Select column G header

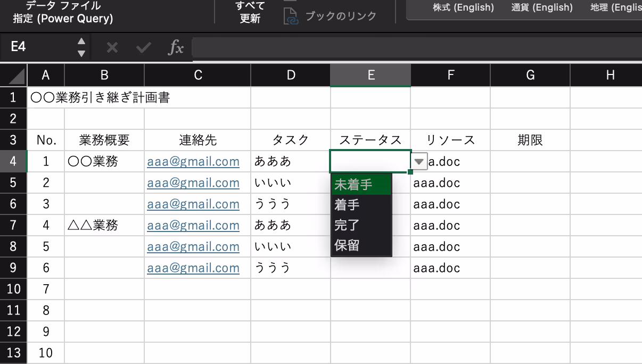coord(530,75)
